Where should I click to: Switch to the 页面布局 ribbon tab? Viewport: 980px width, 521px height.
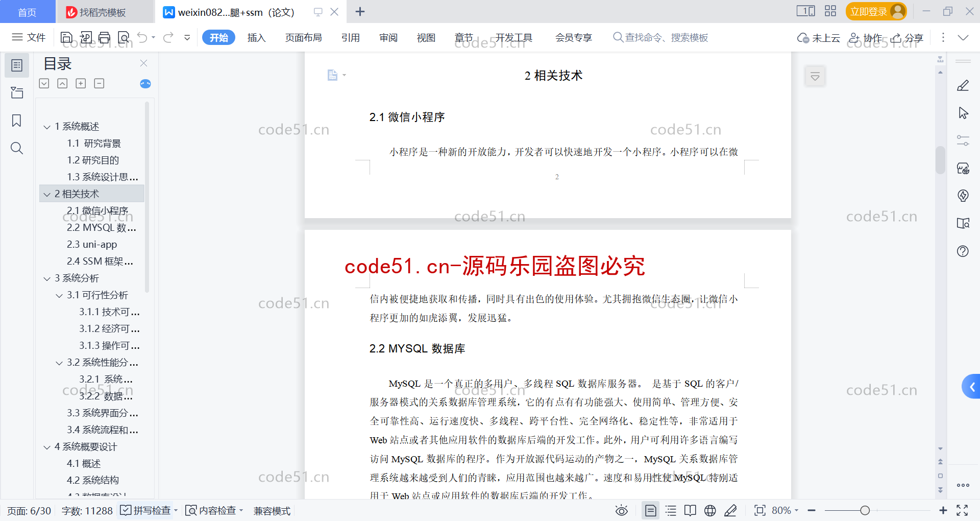[303, 37]
